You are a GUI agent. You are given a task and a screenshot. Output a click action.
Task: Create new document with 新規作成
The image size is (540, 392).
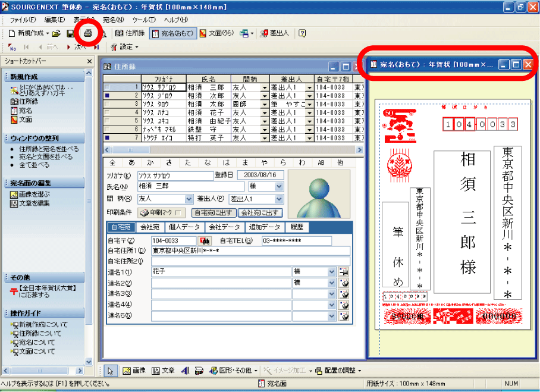pos(26,33)
